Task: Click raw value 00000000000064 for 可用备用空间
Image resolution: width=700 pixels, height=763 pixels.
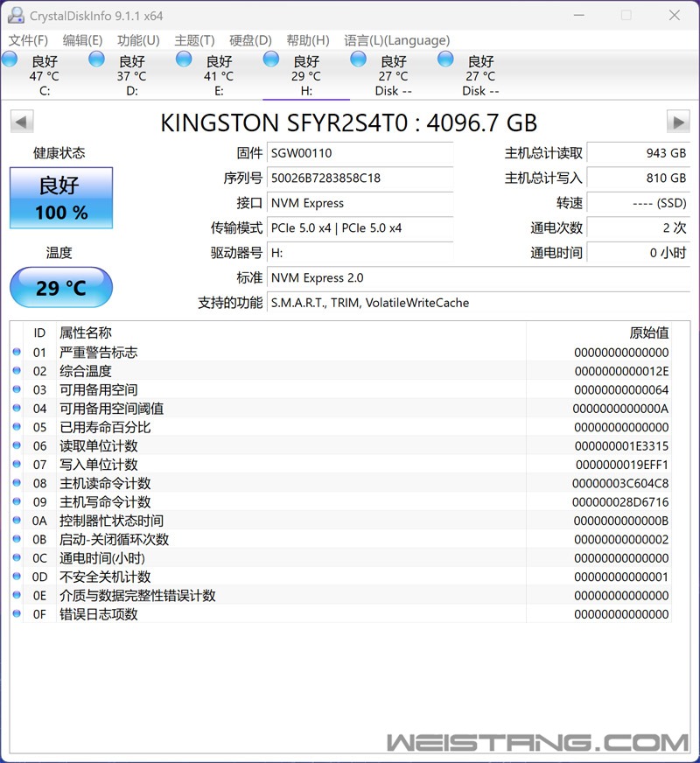Action: point(621,389)
